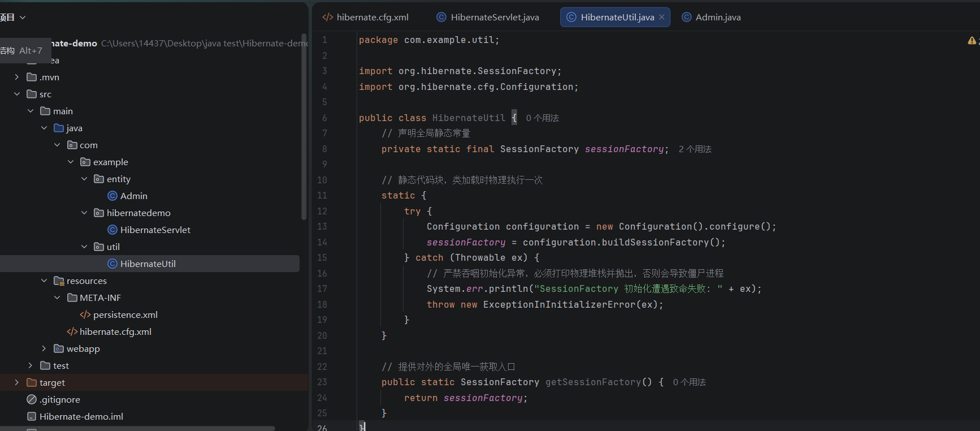The height and width of the screenshot is (431, 980).
Task: Click the ExceptionInInitializerError text on line 18
Action: (x=560, y=304)
